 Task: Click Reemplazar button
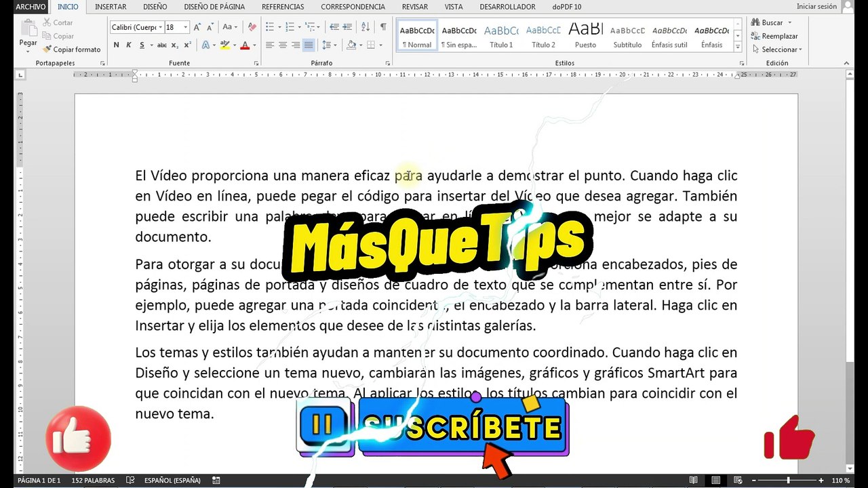[x=775, y=36]
